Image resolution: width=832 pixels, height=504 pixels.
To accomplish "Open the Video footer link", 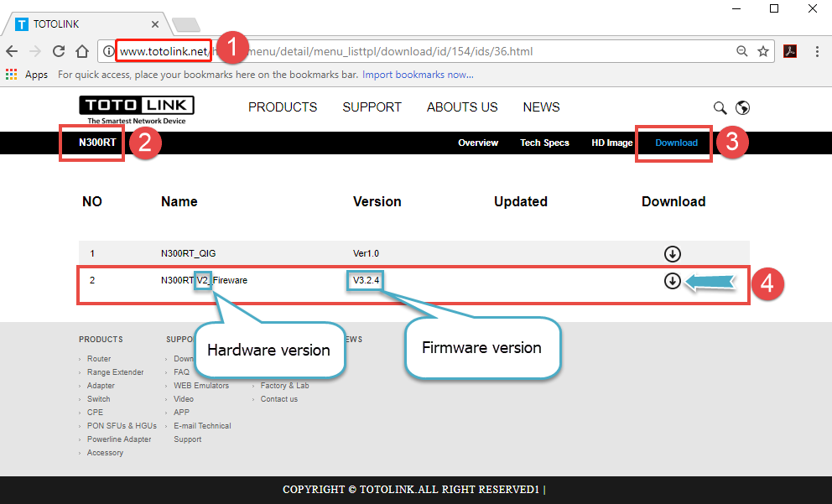I will click(x=184, y=399).
